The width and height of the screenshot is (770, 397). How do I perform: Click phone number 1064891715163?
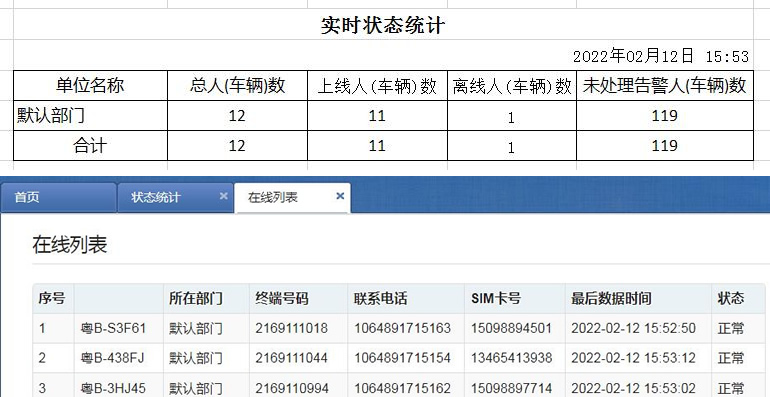403,328
